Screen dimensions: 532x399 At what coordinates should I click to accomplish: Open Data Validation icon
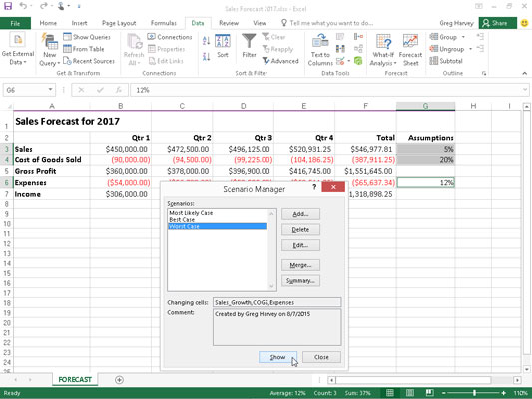340,62
